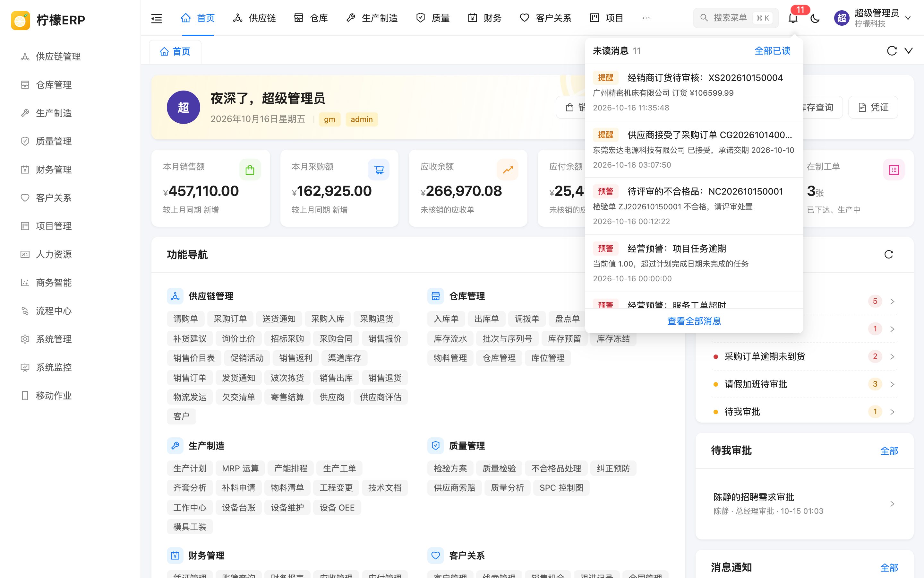Click the 客户关系 heart section icon
The width and height of the screenshot is (924, 578).
click(x=436, y=556)
